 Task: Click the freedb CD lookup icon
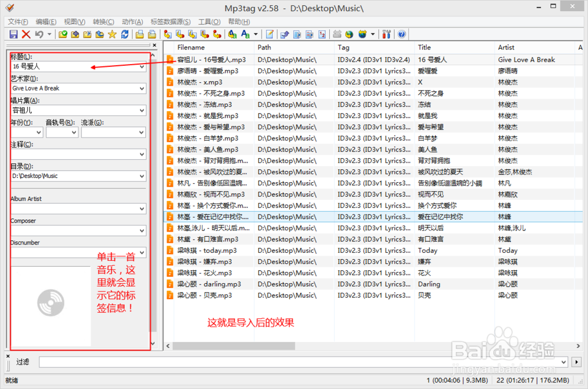[337, 35]
